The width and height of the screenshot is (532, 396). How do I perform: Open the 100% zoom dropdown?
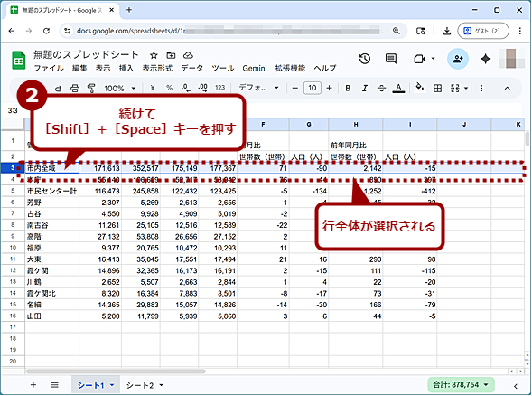(120, 89)
